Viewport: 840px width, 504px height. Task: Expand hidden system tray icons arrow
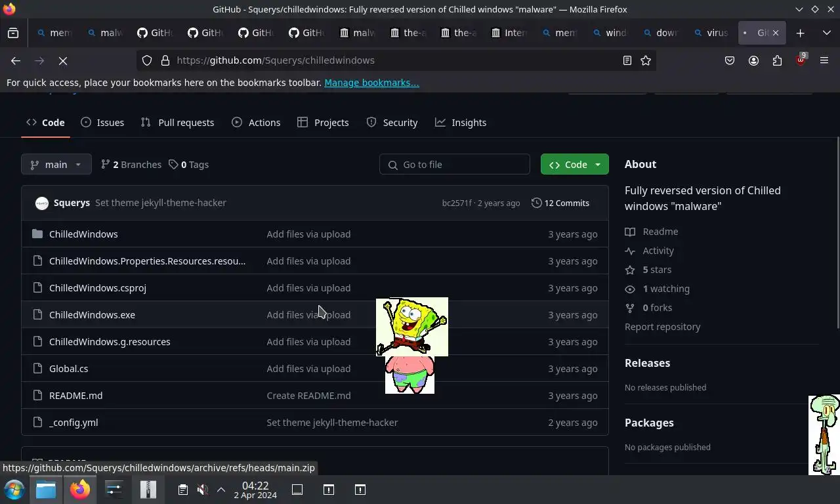click(221, 490)
